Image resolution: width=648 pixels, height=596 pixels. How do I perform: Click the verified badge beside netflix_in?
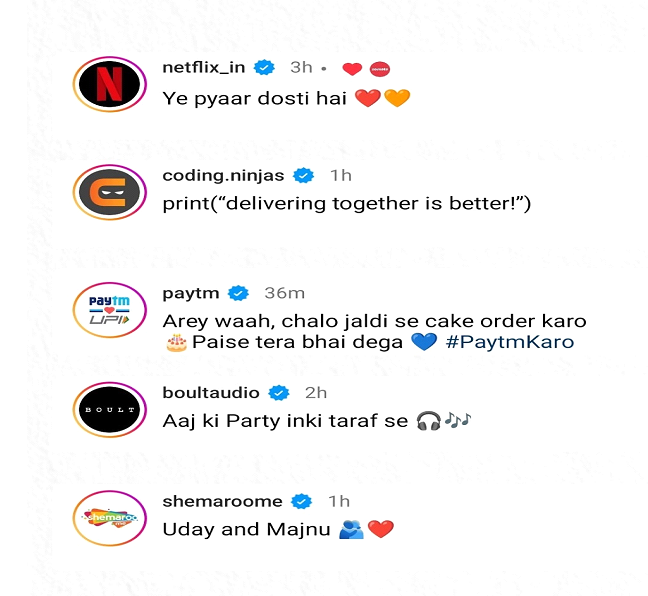[264, 67]
